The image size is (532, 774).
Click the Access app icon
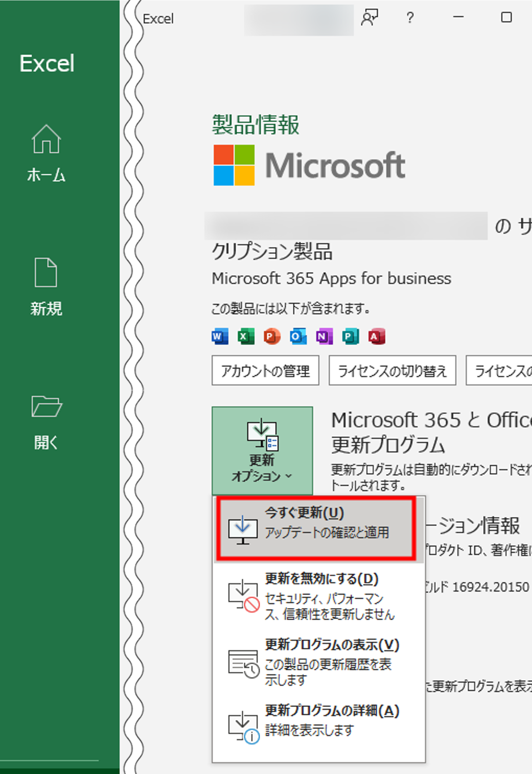coord(376,336)
